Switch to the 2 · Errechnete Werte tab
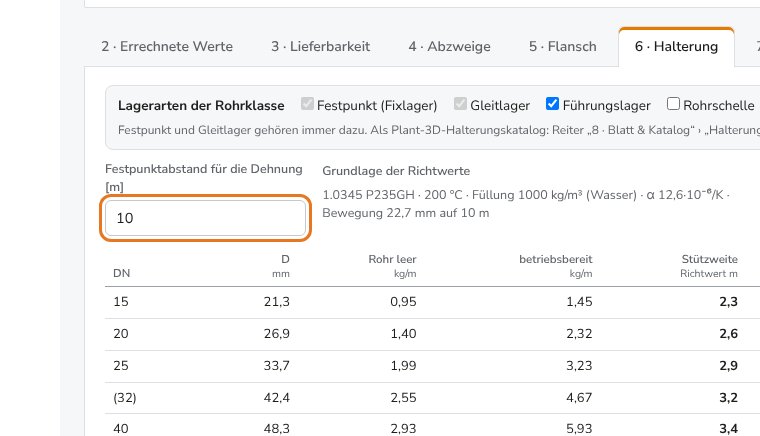 pyautogui.click(x=167, y=47)
